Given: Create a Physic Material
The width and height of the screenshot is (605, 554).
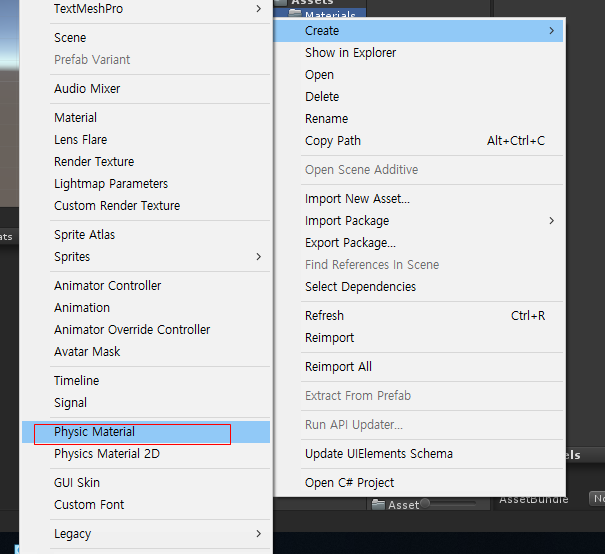Looking at the screenshot, I should pos(146,432).
